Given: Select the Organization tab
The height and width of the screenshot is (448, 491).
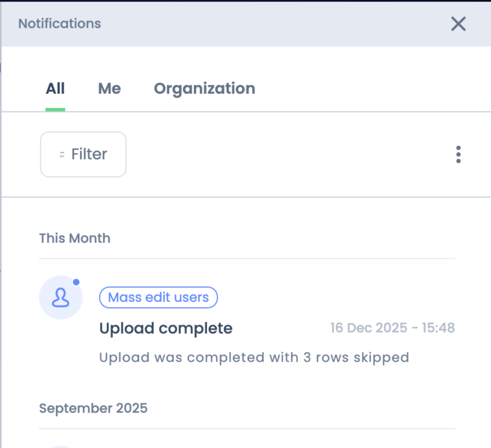Looking at the screenshot, I should point(204,88).
